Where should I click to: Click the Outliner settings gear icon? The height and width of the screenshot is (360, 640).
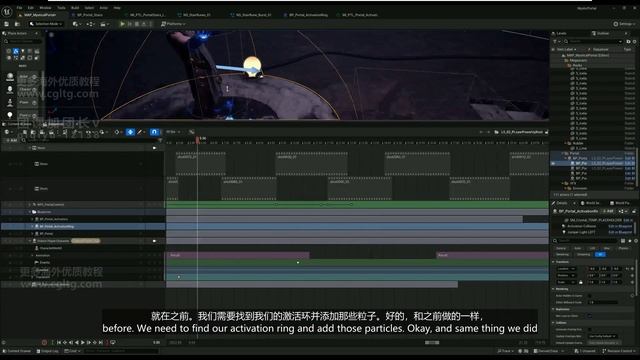click(634, 41)
